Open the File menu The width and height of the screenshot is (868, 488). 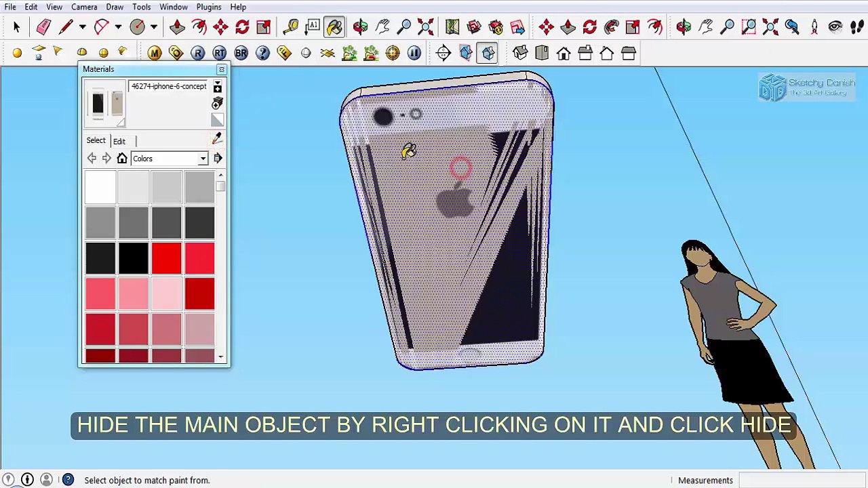[10, 7]
